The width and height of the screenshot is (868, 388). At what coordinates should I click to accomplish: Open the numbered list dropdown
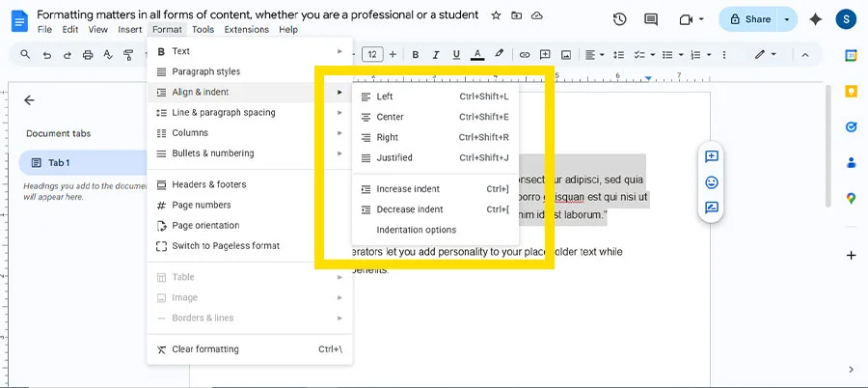(701, 54)
